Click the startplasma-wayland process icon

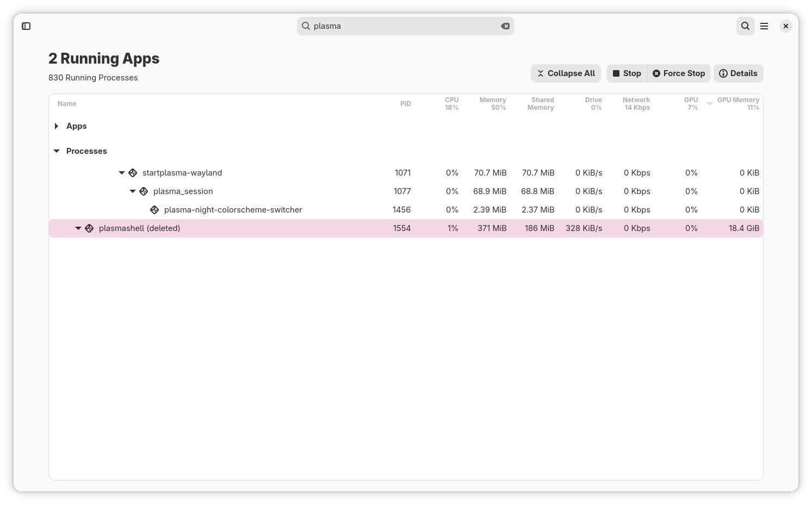click(133, 173)
